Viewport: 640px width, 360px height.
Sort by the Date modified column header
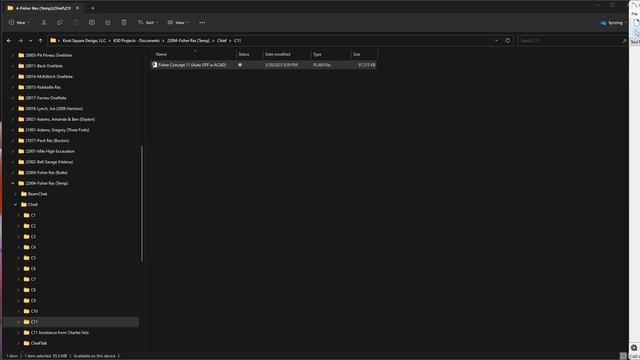[x=287, y=54]
